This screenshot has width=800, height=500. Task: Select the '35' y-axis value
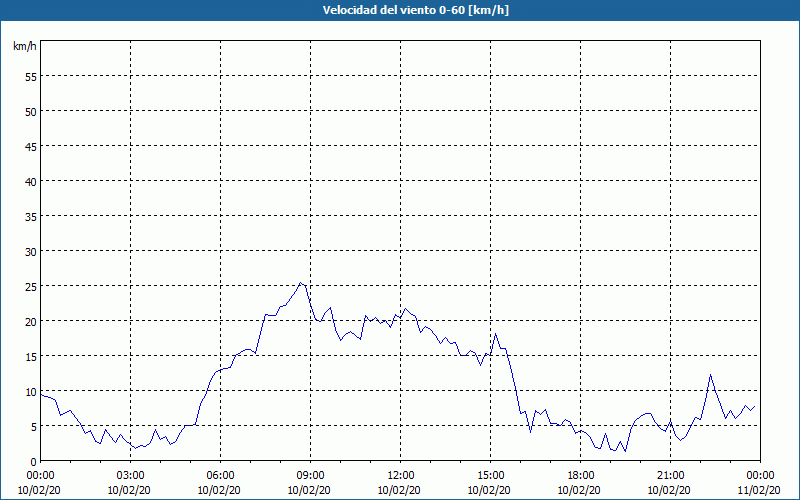(x=31, y=216)
